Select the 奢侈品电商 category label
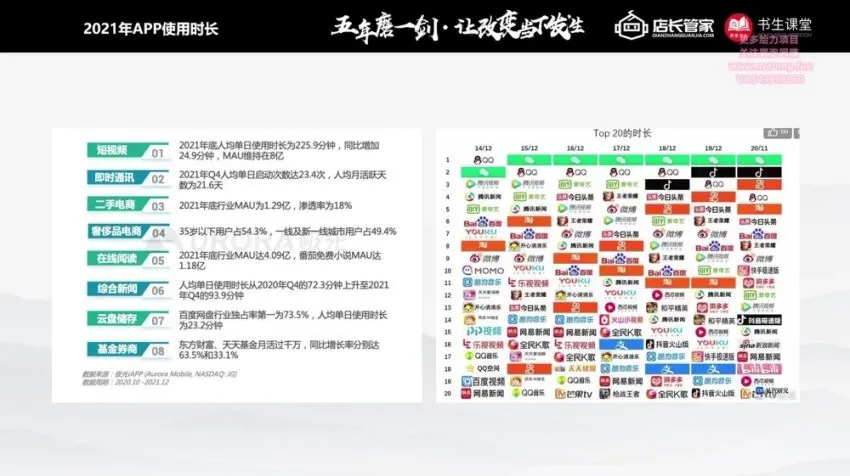The image size is (850, 476). [117, 231]
